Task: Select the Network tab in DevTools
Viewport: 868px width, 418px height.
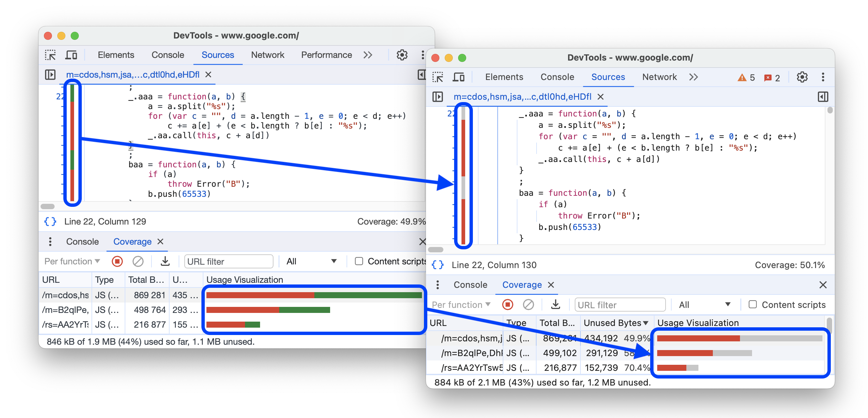Action: pos(266,55)
